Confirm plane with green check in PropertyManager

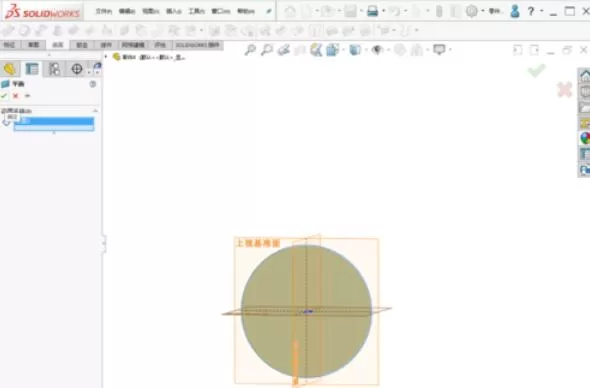click(4, 96)
